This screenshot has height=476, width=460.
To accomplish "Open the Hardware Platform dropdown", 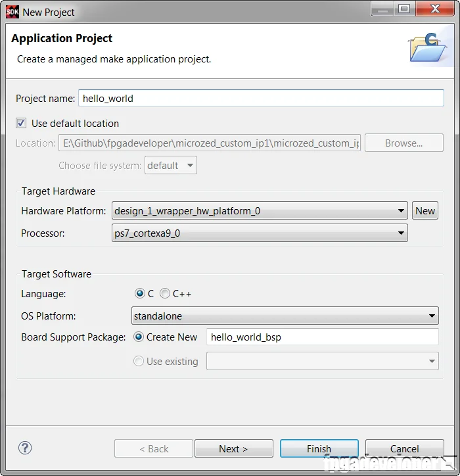I will pos(260,210).
